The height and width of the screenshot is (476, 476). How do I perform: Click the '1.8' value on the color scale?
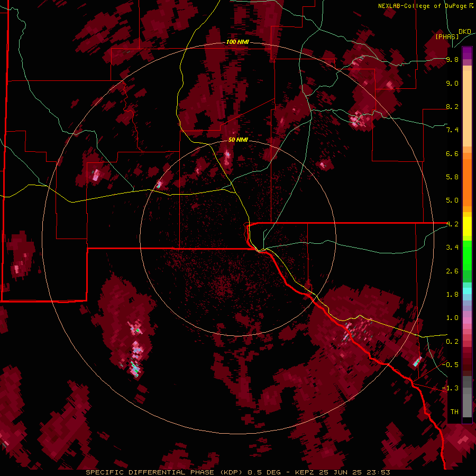452,294
